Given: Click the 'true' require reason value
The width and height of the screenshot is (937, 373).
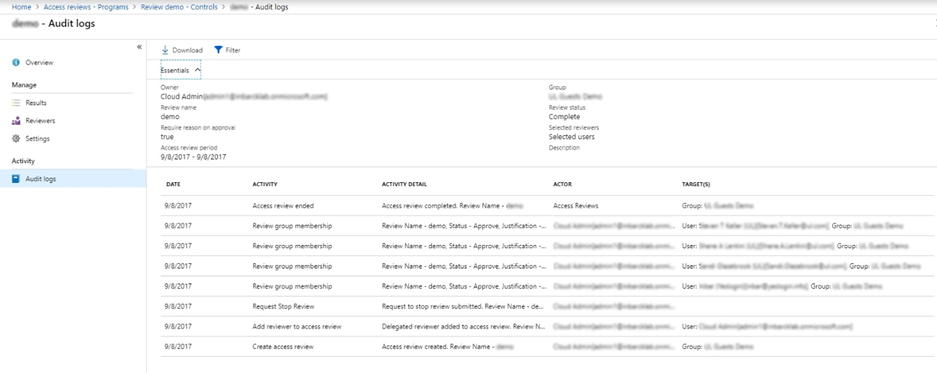Looking at the screenshot, I should (x=167, y=137).
